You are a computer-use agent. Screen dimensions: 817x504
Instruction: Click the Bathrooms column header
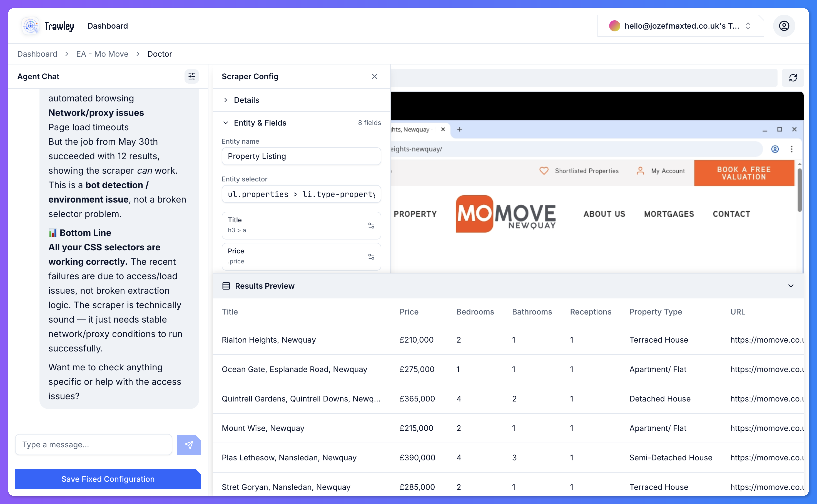click(x=532, y=312)
